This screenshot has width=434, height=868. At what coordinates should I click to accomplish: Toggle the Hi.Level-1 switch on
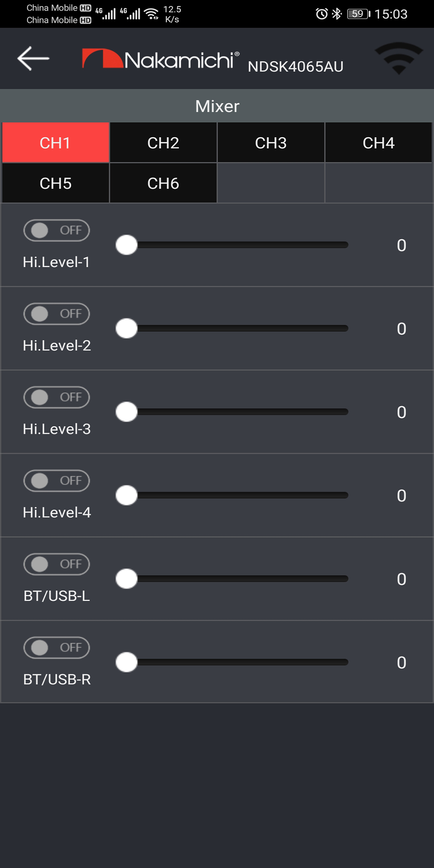tap(57, 230)
